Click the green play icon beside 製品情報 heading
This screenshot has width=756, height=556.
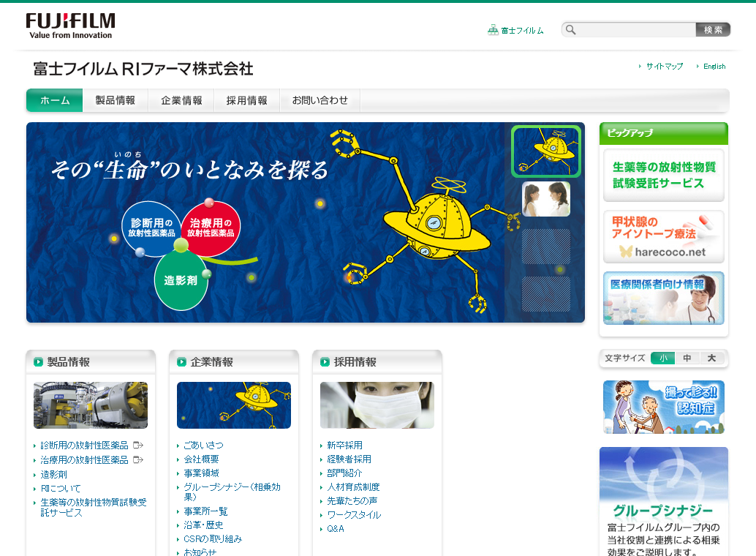click(x=38, y=362)
